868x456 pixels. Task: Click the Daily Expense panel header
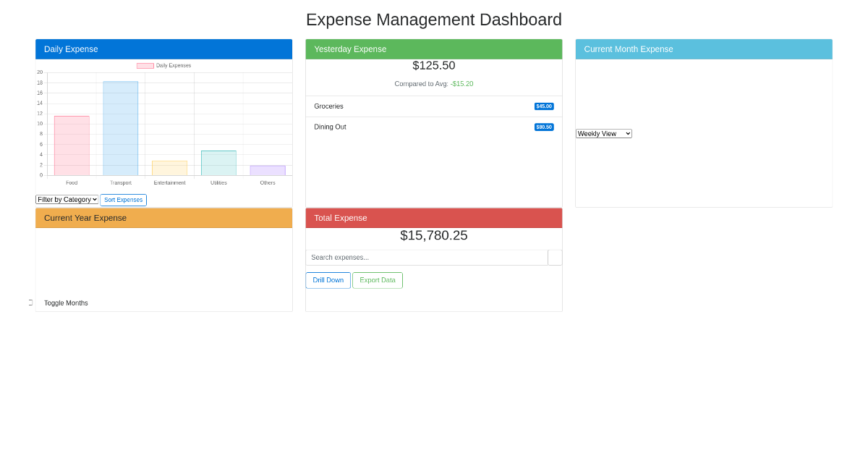(x=163, y=48)
